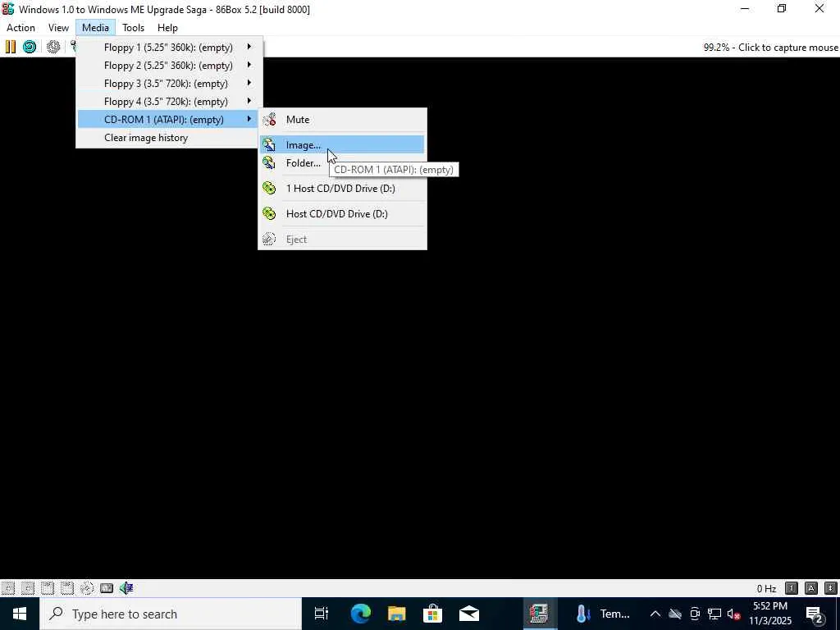840x630 pixels.
Task: Click the Windows Start button
Action: [20, 614]
